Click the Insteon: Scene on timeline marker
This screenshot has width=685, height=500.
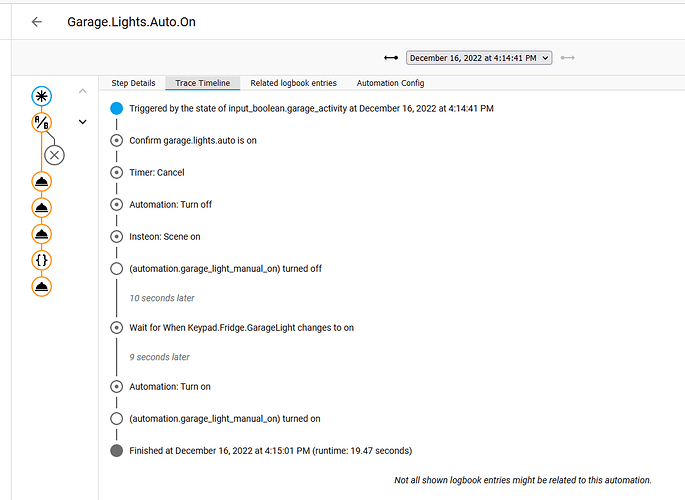pyautogui.click(x=117, y=236)
